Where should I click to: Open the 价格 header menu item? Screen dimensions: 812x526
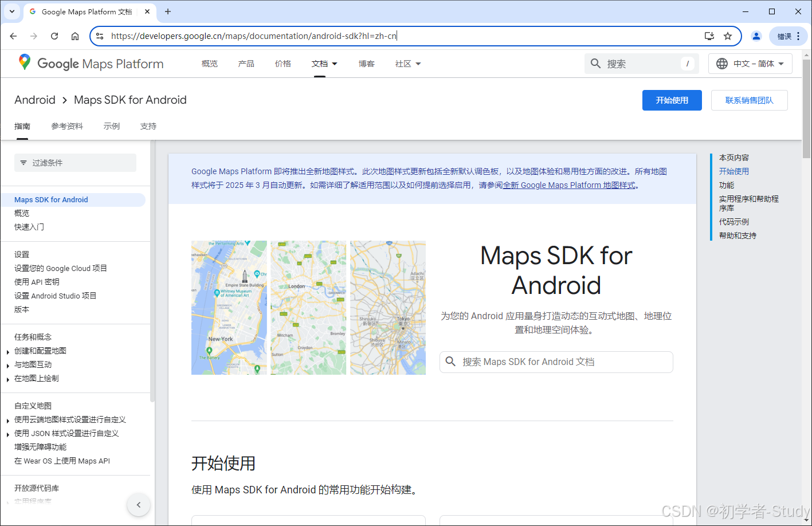[x=283, y=64]
